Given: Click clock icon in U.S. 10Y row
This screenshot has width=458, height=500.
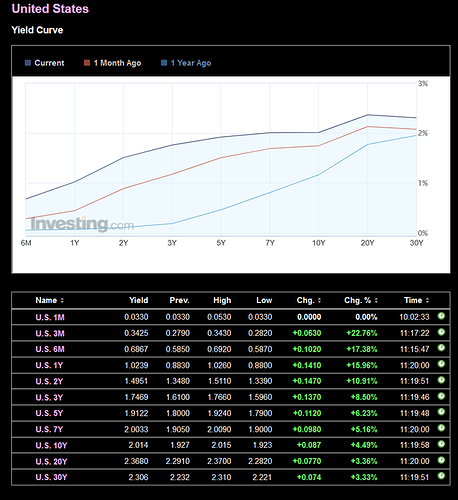Looking at the screenshot, I should tap(441, 444).
